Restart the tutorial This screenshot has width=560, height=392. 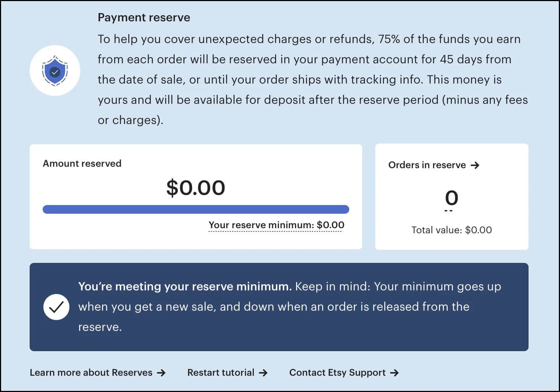[x=221, y=372]
